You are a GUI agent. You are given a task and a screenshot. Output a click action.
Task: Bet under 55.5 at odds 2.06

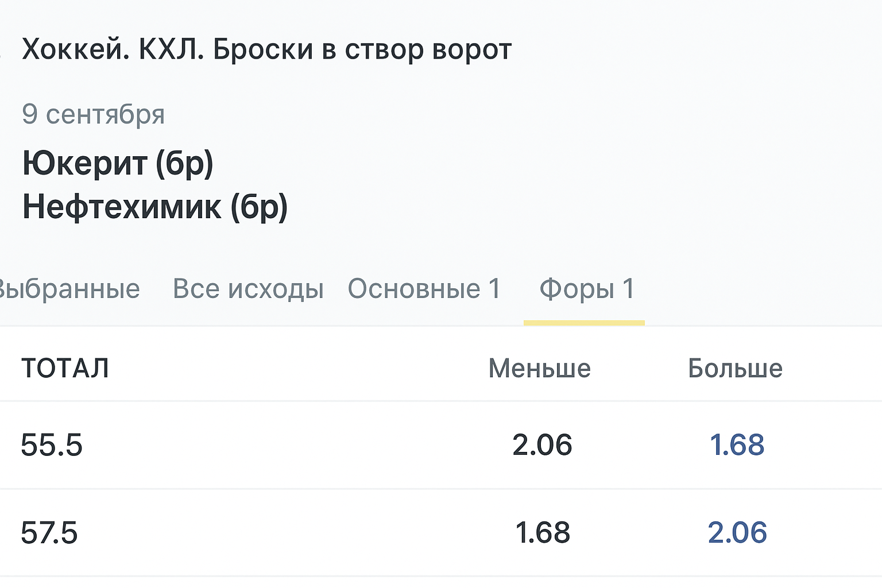(542, 445)
